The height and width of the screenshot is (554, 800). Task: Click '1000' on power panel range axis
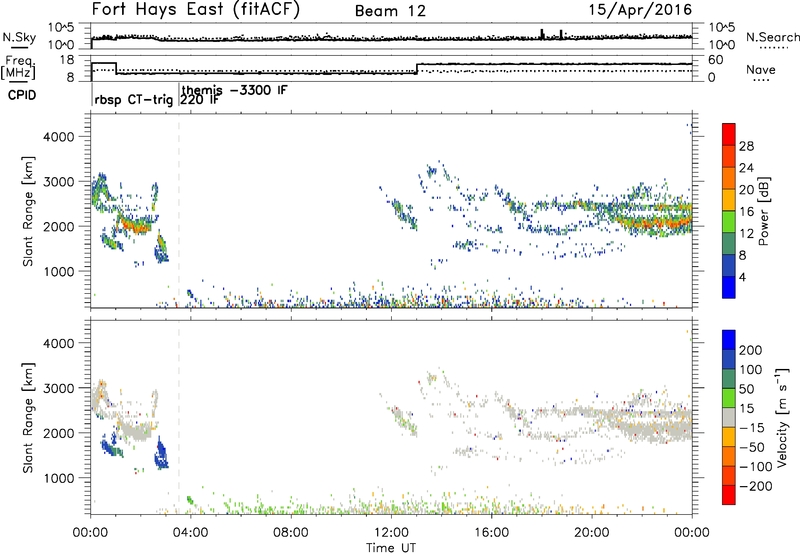tap(59, 271)
